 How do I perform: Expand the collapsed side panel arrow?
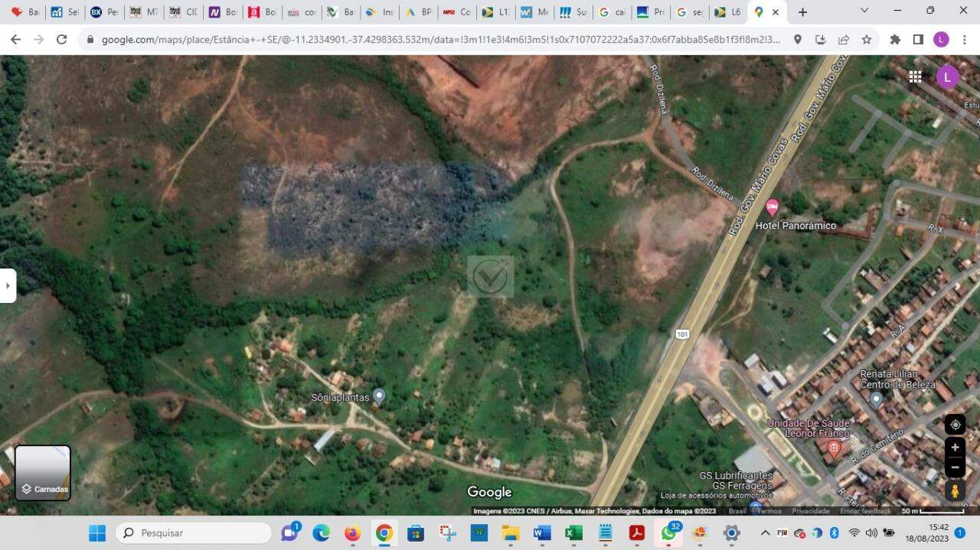[8, 285]
